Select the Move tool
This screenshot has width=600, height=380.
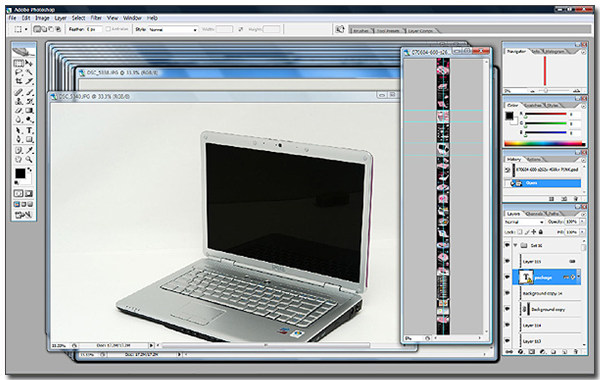click(29, 63)
